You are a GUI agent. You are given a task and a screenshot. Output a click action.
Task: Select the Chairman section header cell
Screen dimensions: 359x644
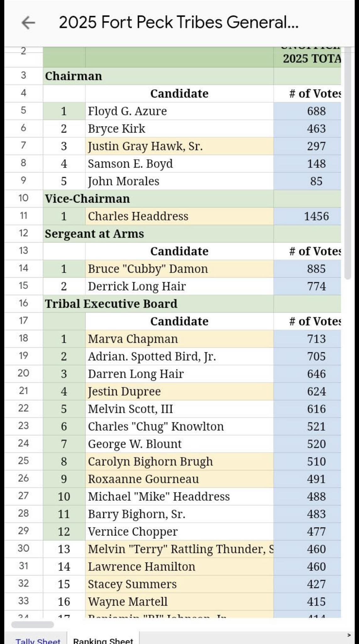158,76
